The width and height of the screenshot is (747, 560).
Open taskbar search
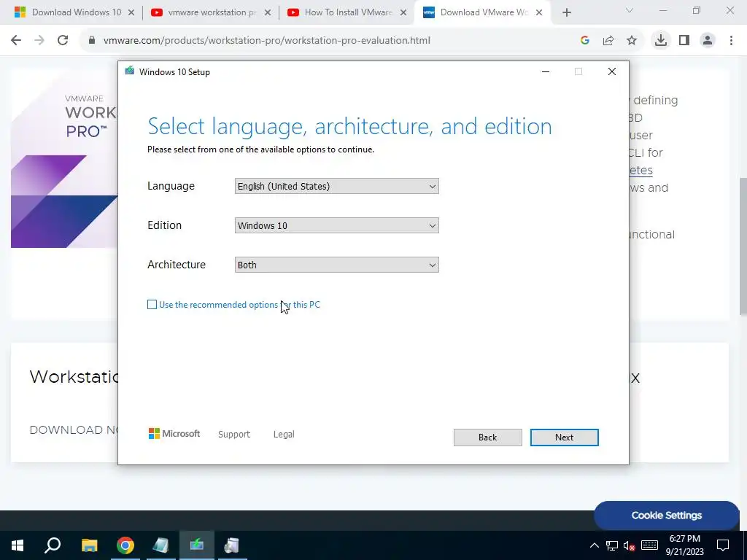(53, 545)
